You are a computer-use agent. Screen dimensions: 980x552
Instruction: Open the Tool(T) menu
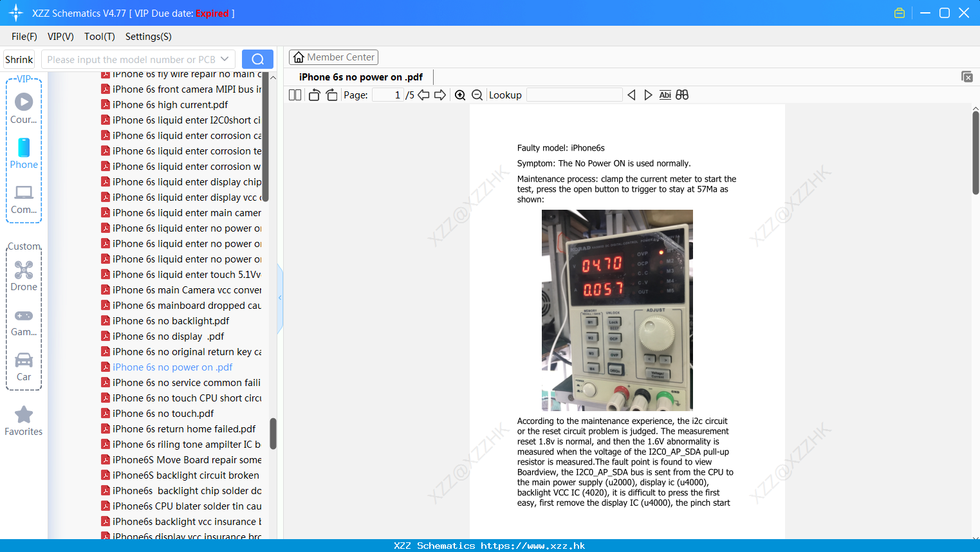tap(100, 37)
